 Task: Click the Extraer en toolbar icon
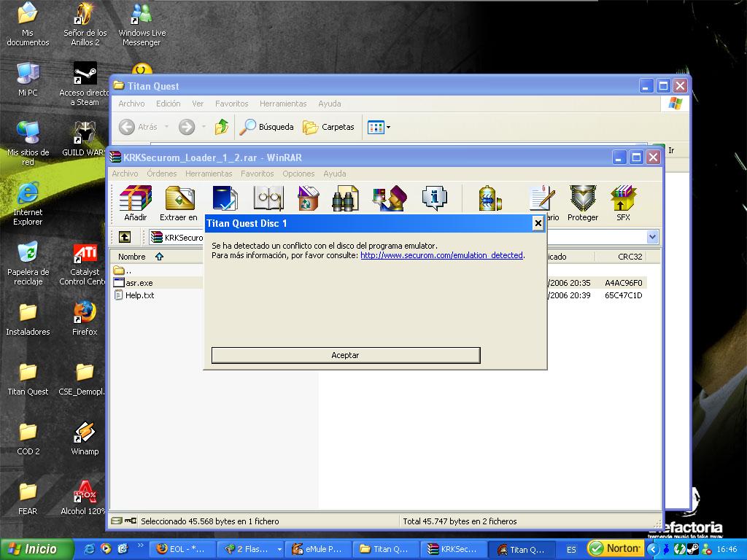(x=179, y=203)
